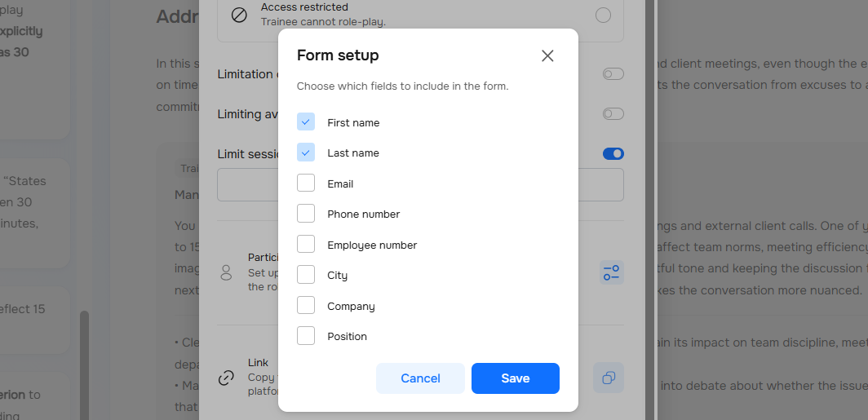Copy the link with the copy icon
The width and height of the screenshot is (868, 420).
[609, 378]
